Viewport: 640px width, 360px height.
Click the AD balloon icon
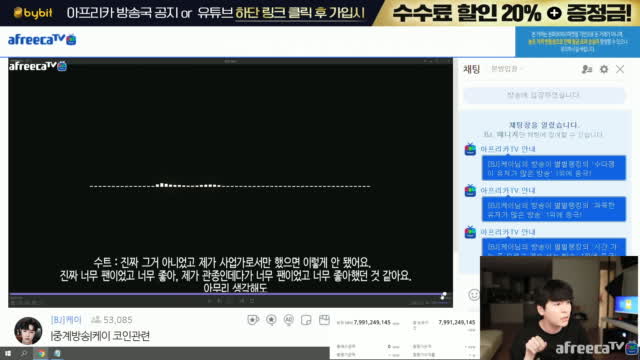289,320
